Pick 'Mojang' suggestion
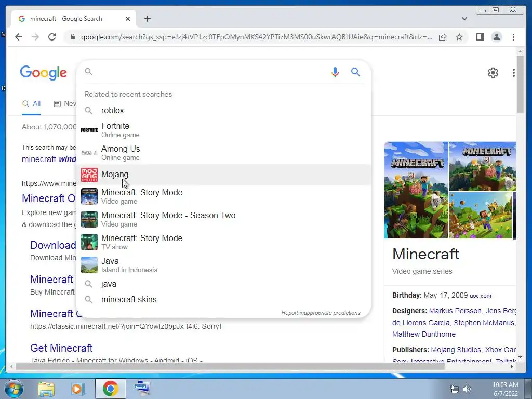 coord(224,175)
